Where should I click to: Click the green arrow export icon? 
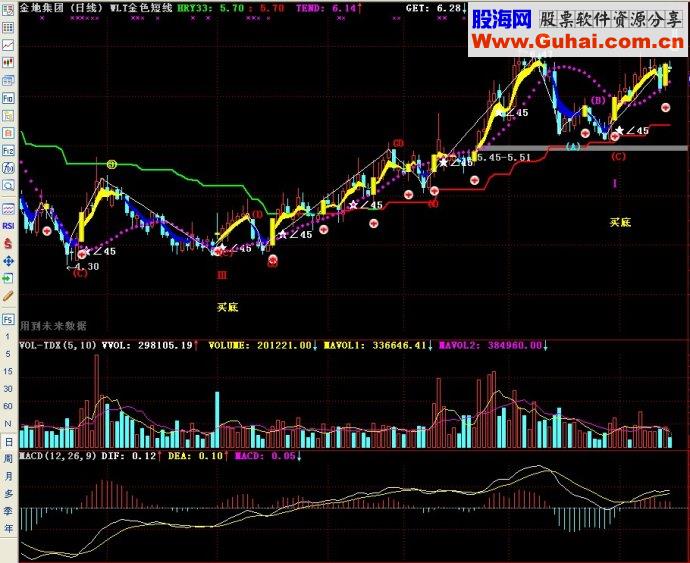click(x=8, y=278)
